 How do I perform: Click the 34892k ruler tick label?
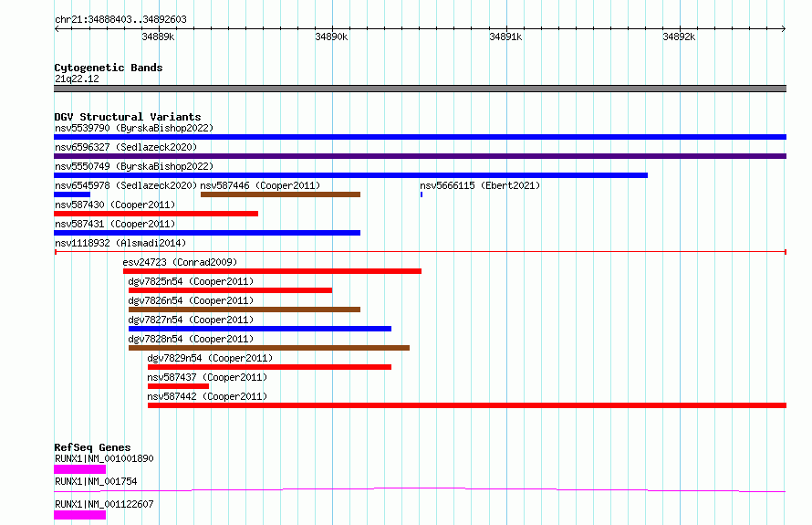point(679,37)
